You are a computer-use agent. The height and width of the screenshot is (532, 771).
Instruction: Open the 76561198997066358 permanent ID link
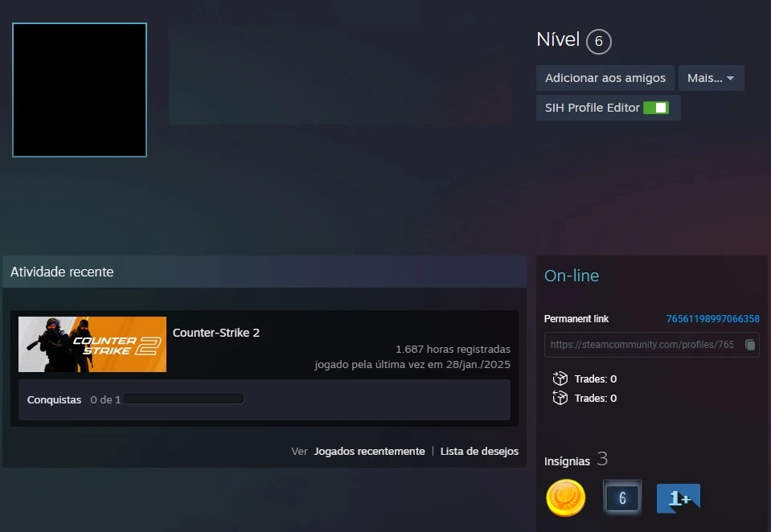click(x=712, y=319)
